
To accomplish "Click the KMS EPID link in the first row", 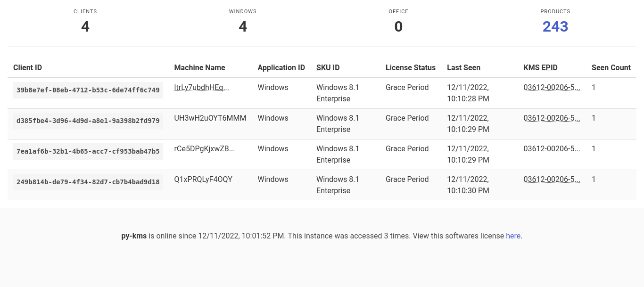I will [x=552, y=87].
